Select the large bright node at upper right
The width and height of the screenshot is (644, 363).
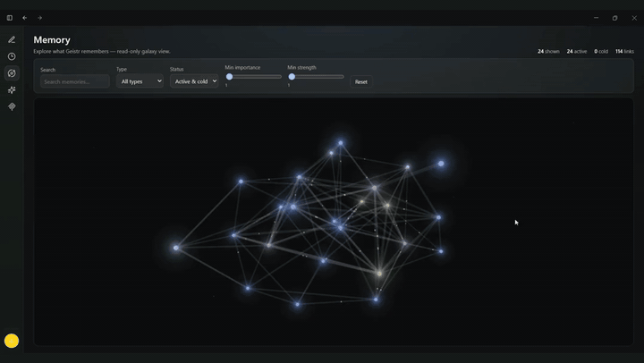pos(441,164)
